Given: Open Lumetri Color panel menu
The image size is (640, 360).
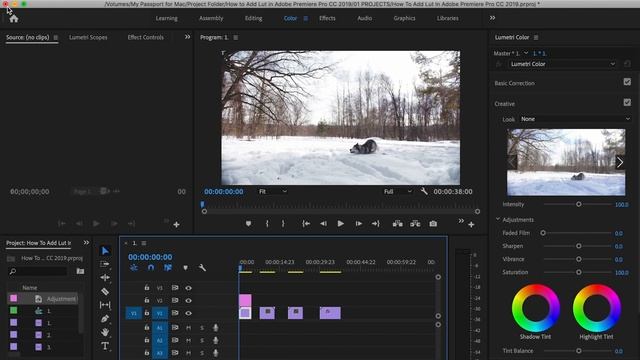Looking at the screenshot, I should point(536,38).
